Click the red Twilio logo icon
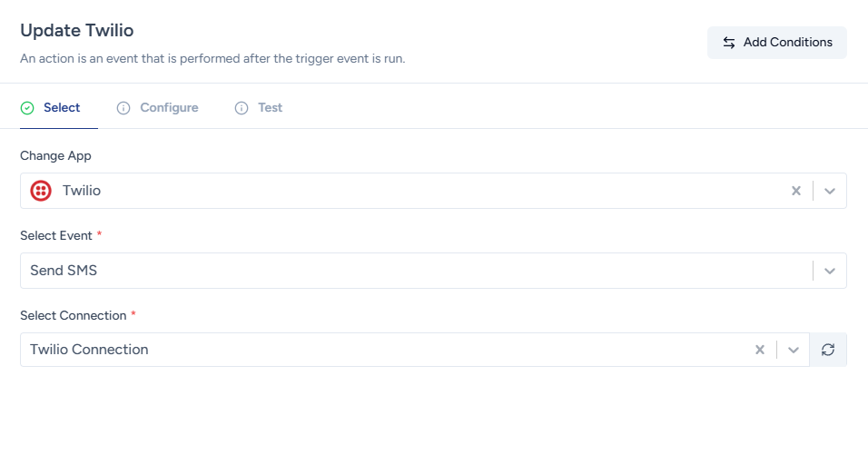This screenshot has height=455, width=868. pyautogui.click(x=41, y=191)
